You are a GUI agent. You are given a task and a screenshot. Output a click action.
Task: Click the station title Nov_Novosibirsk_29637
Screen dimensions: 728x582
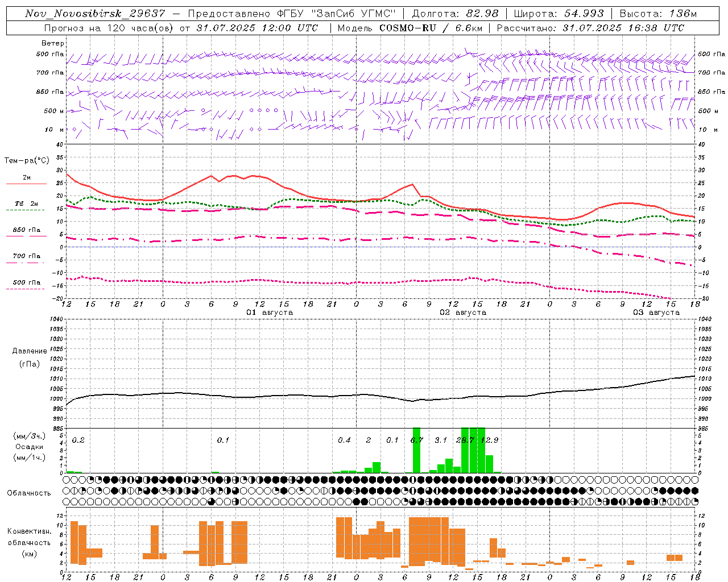pyautogui.click(x=95, y=14)
